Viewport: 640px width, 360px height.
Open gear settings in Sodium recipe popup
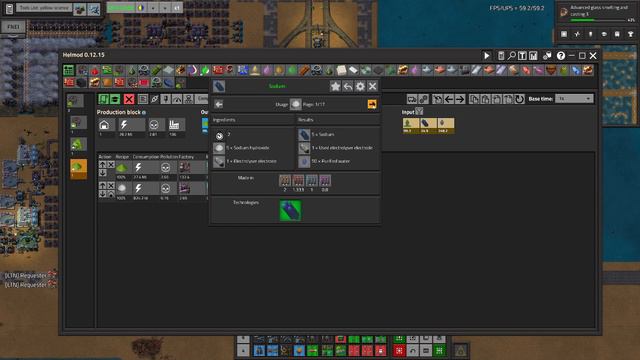360,86
